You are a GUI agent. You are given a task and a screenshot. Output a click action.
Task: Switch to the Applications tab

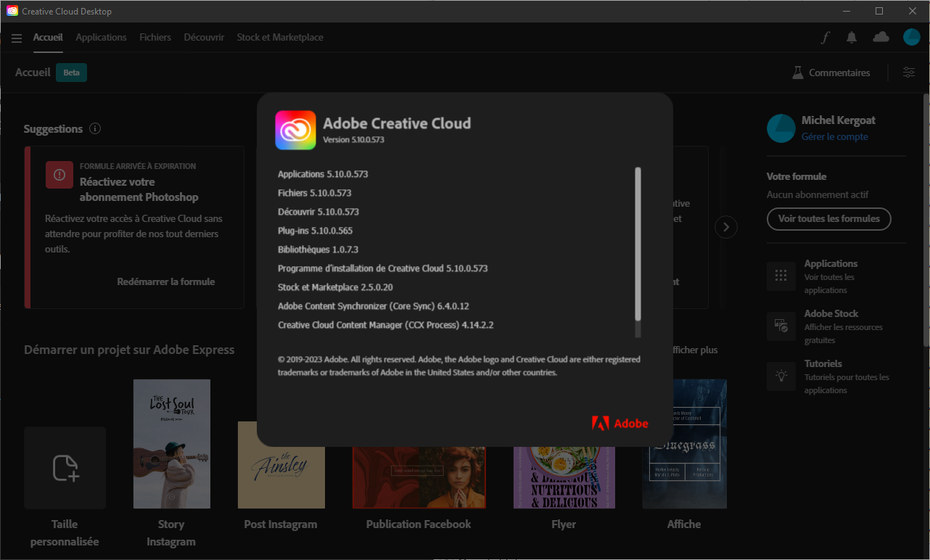(101, 37)
